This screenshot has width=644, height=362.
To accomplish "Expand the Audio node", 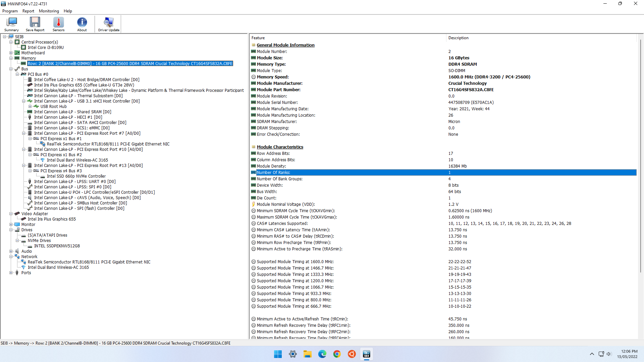I will [x=11, y=251].
